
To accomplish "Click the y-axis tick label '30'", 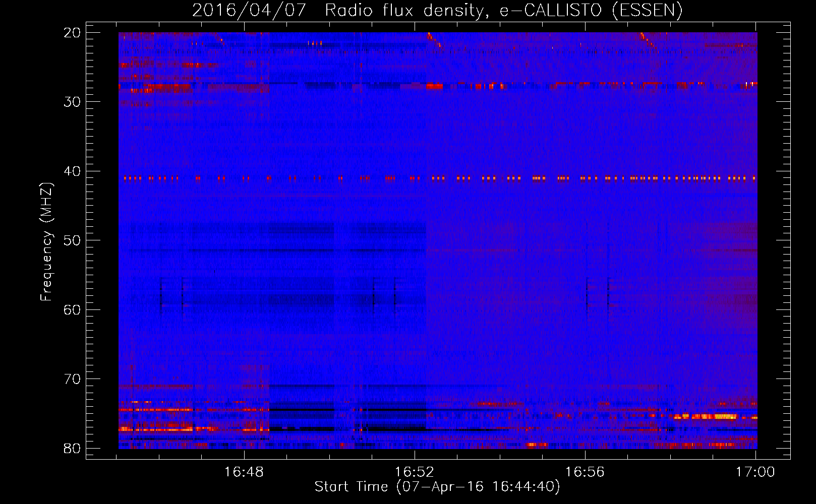I will point(73,102).
